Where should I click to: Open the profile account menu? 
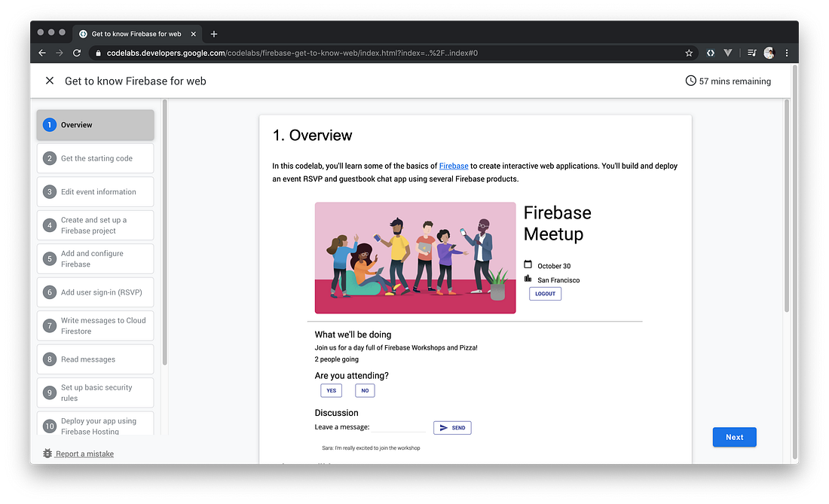pos(769,53)
